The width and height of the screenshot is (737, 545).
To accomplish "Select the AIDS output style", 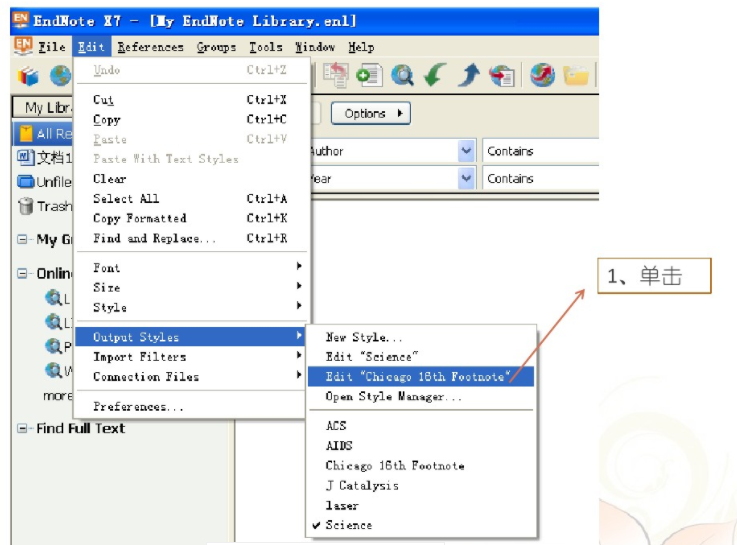I will (421, 446).
